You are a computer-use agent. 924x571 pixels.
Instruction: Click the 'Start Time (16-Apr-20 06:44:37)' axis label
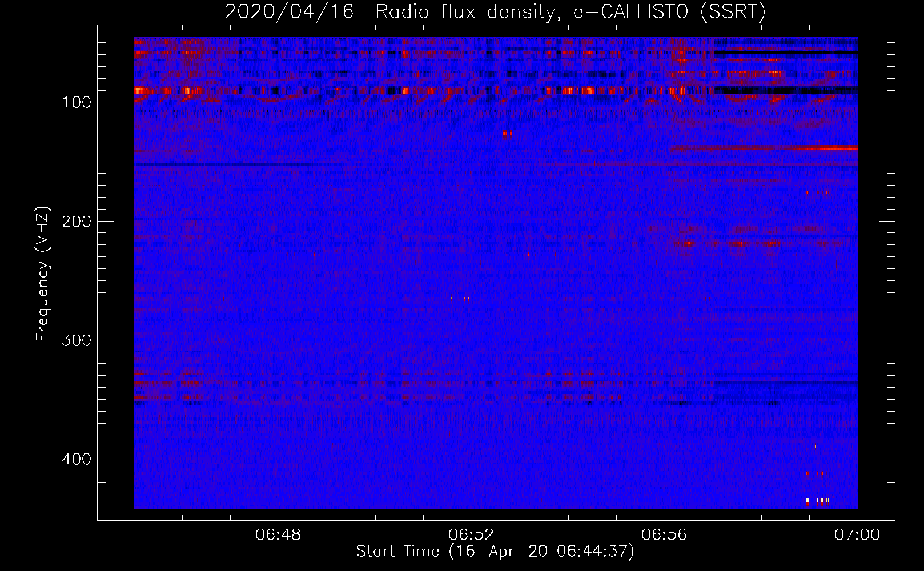click(x=495, y=552)
